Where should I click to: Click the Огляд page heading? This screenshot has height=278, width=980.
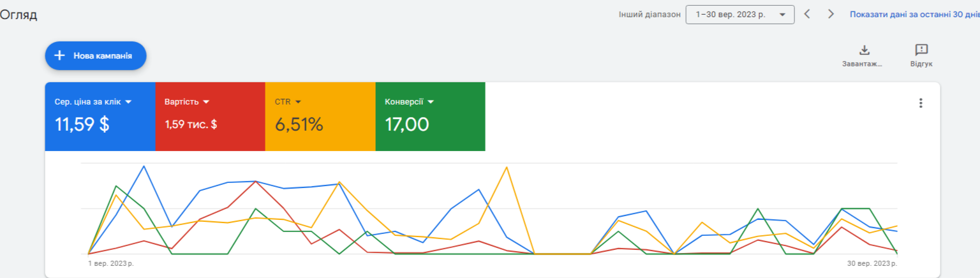[x=19, y=15]
